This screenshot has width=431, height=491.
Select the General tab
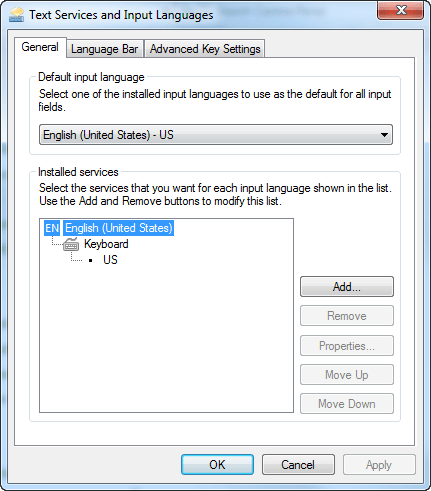40,47
